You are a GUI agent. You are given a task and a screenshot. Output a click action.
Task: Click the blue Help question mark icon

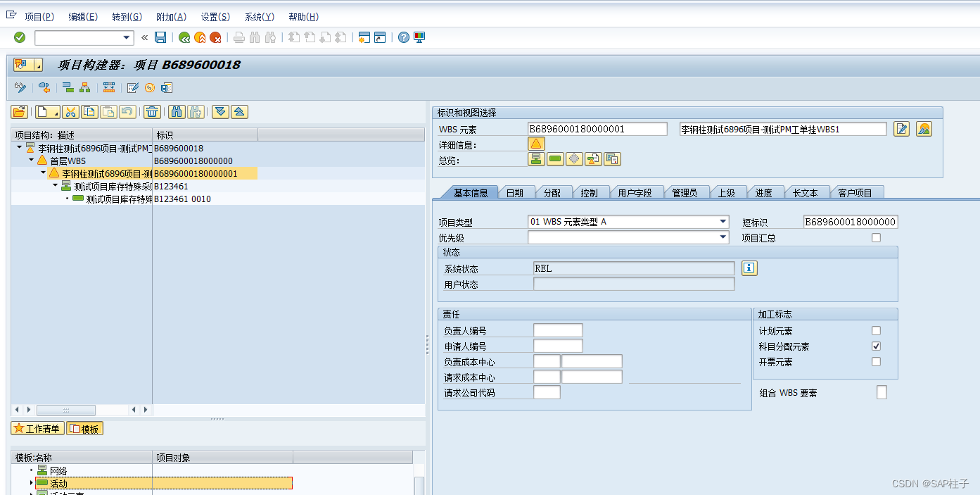coord(403,37)
